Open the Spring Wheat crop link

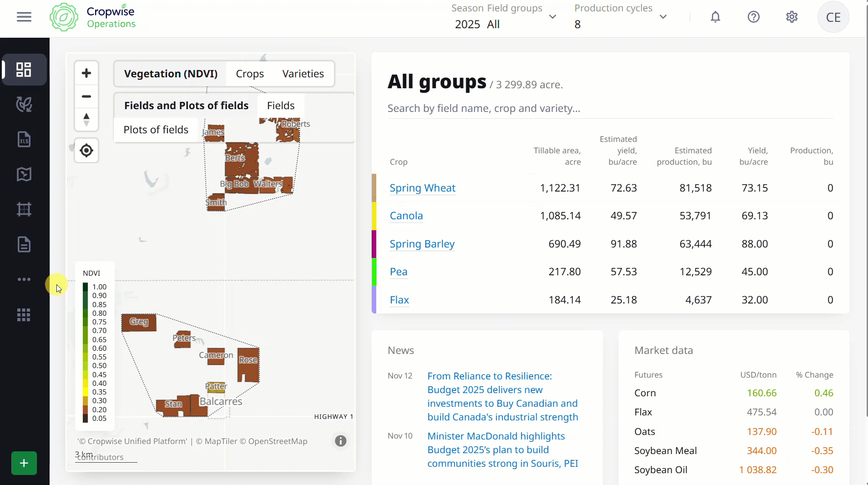pos(422,188)
